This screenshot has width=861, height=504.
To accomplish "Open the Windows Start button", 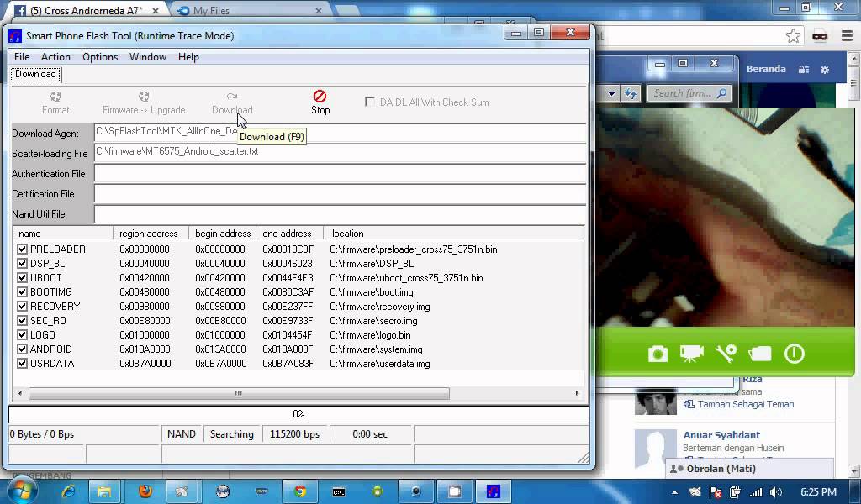I will pos(21,491).
